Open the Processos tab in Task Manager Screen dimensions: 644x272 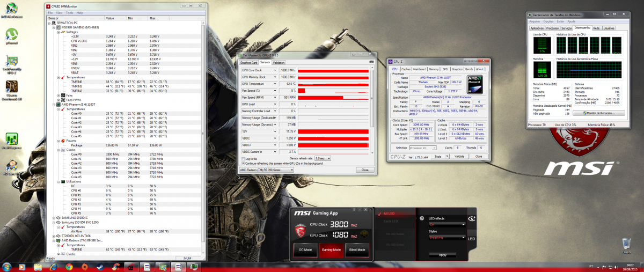[553, 28]
